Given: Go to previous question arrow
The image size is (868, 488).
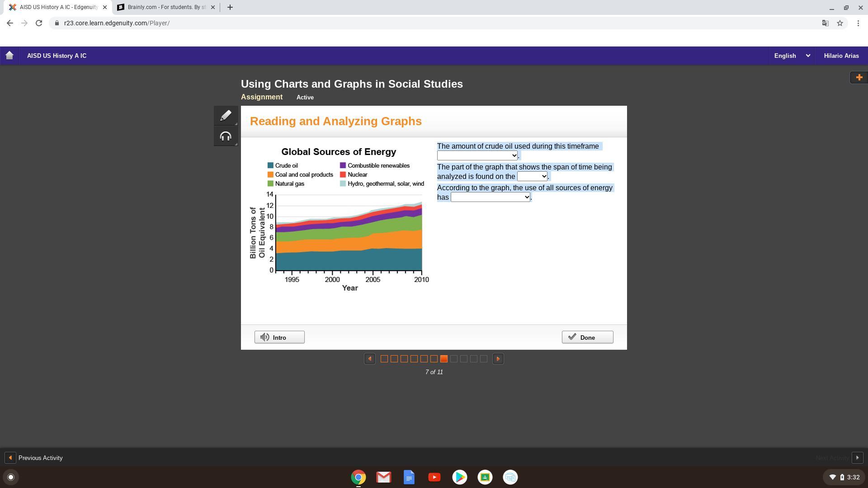Looking at the screenshot, I should coord(369,359).
